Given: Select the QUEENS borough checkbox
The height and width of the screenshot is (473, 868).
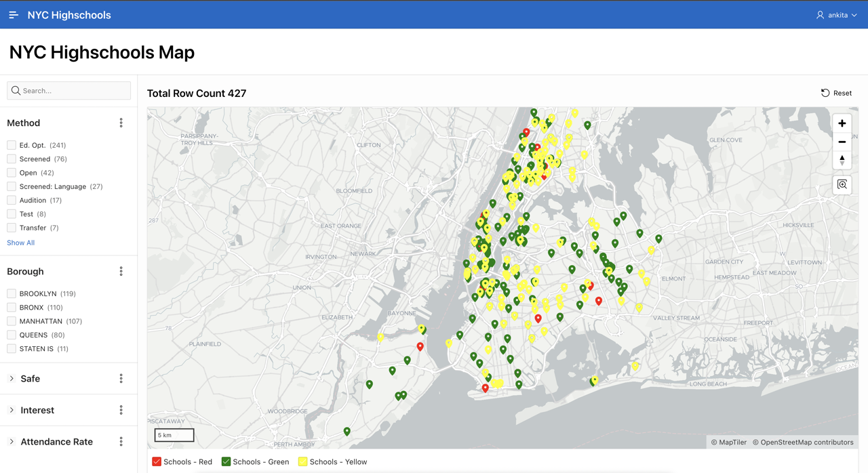Looking at the screenshot, I should pos(12,335).
